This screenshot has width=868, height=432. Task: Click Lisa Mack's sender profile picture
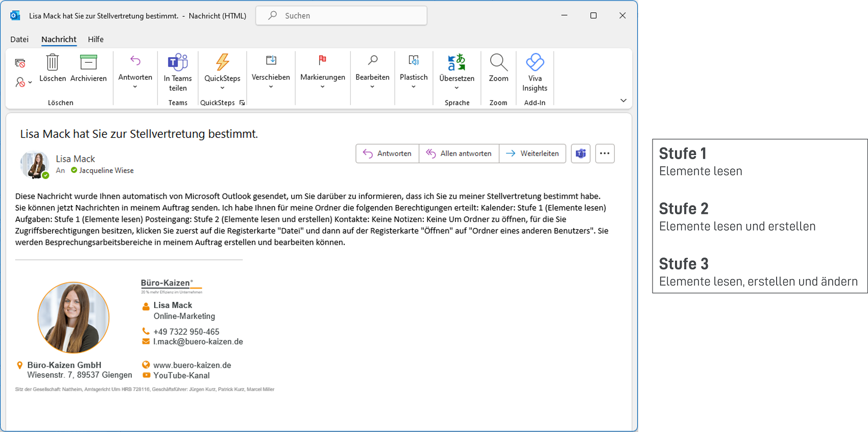tap(35, 164)
